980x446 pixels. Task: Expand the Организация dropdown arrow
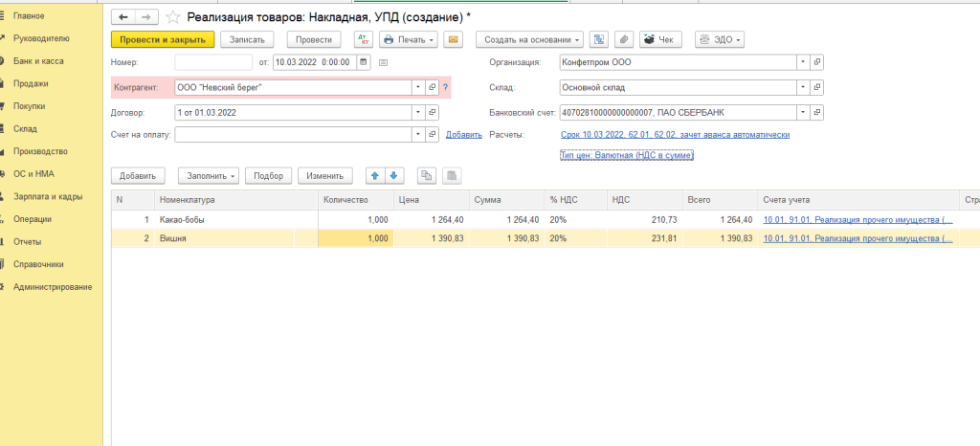point(802,63)
